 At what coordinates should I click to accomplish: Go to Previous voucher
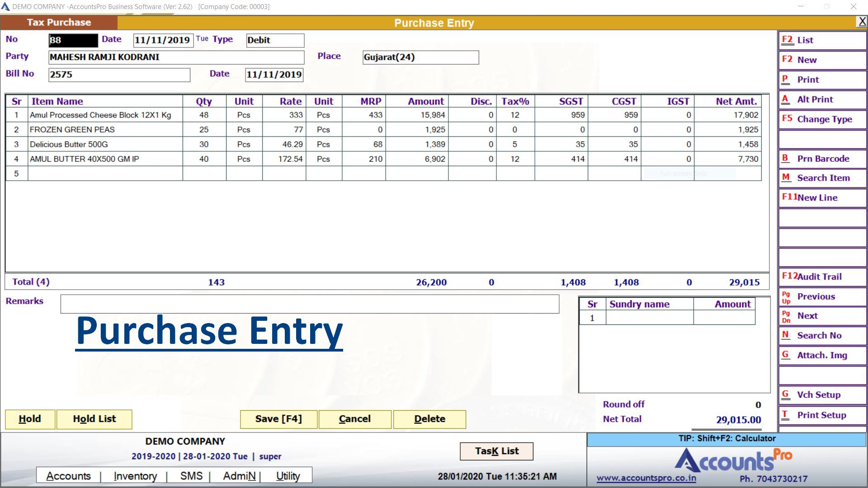tap(822, 297)
